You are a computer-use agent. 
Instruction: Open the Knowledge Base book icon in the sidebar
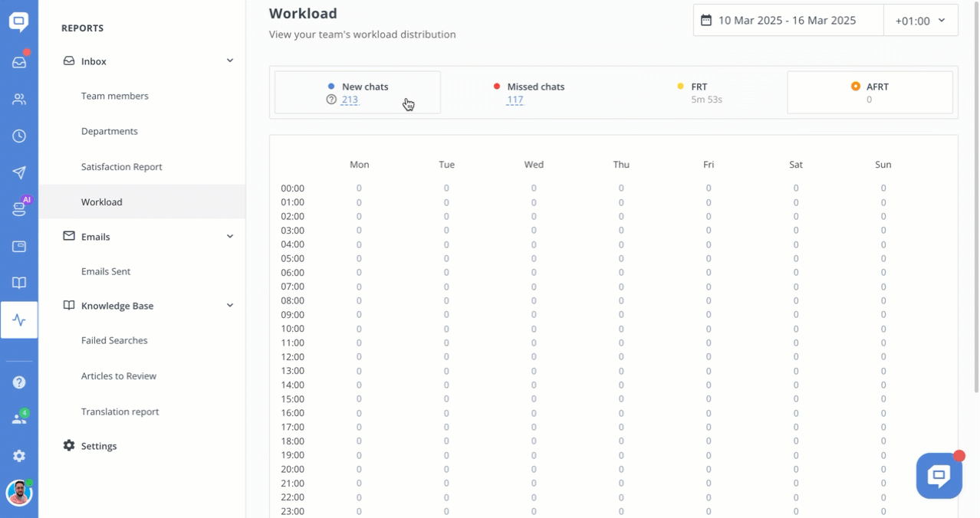pos(19,283)
